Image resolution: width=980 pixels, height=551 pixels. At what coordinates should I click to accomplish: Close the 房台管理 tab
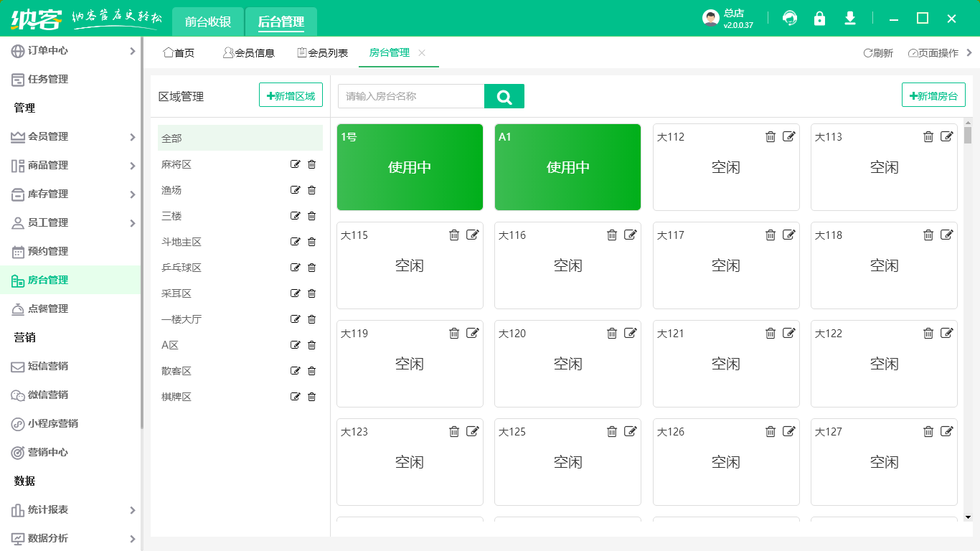click(422, 53)
